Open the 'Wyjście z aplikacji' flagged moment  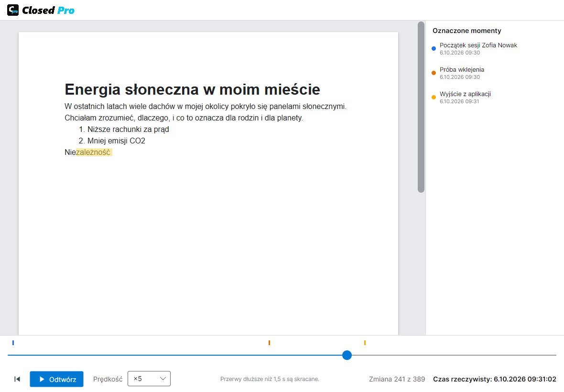pyautogui.click(x=465, y=98)
